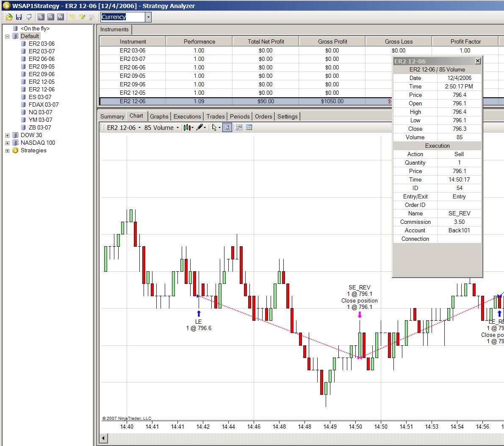Click the 'w' walk-forward toolbar button
504x446 pixels.
click(61, 17)
